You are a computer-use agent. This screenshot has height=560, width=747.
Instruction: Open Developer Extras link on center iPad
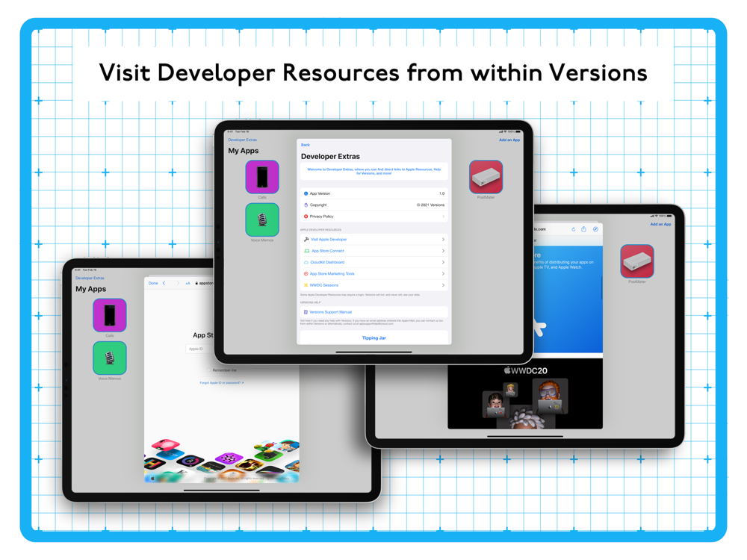pyautogui.click(x=243, y=140)
